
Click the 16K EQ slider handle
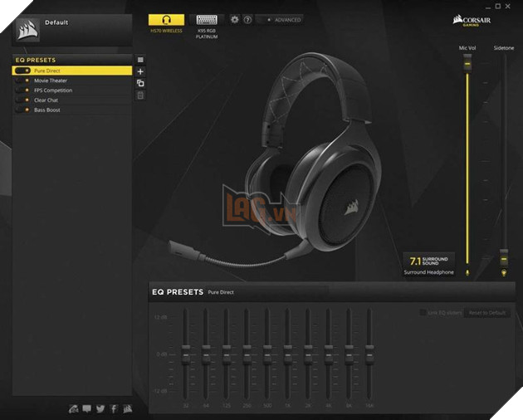pos(369,355)
